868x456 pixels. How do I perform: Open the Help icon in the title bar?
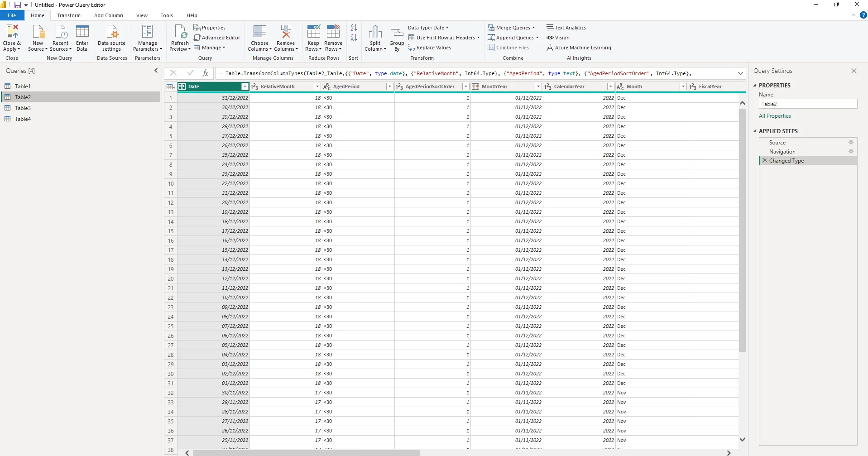point(863,15)
